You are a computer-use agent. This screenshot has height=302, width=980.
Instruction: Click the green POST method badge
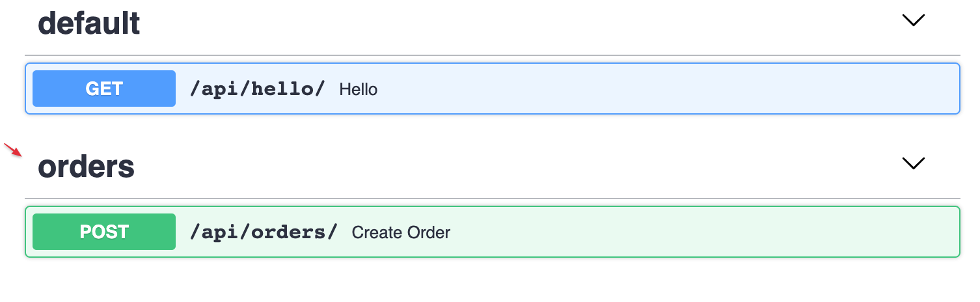click(x=104, y=232)
